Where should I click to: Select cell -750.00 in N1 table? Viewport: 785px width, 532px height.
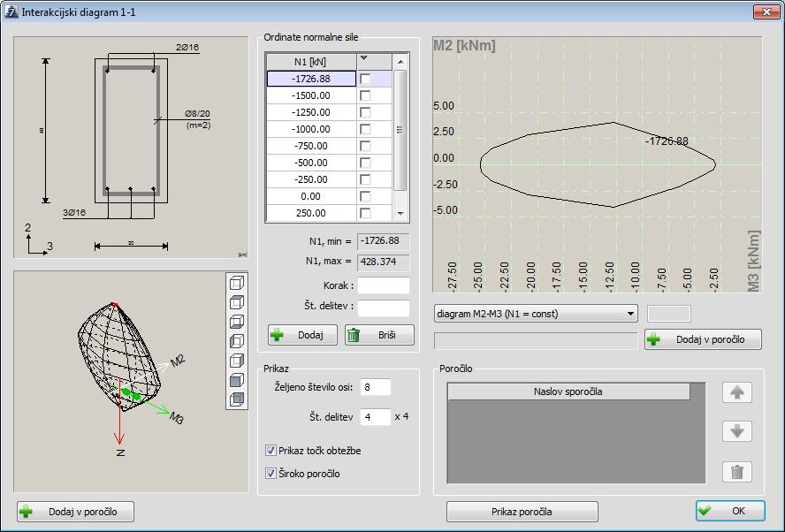311,146
